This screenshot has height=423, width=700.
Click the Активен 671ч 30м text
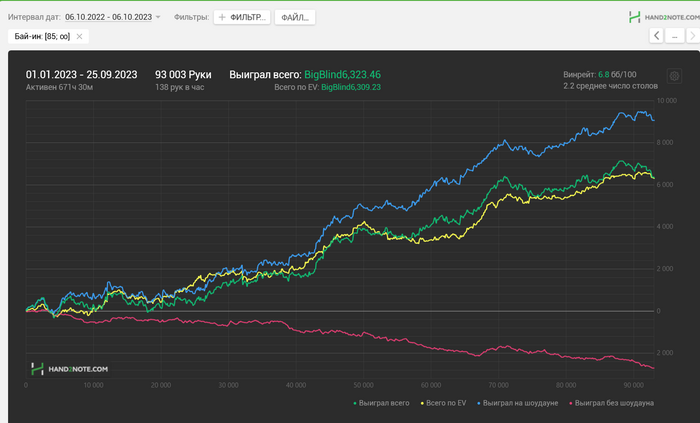pos(59,87)
